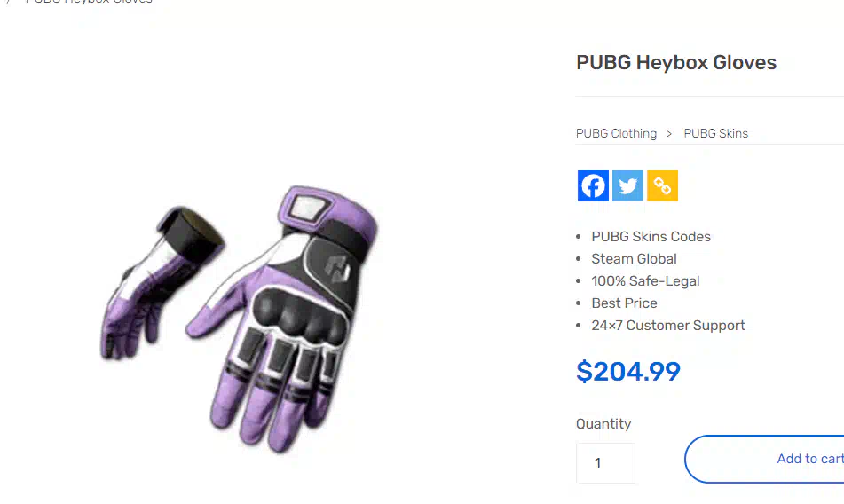Focus the Quantity input field
This screenshot has width=844, height=504.
pos(605,462)
